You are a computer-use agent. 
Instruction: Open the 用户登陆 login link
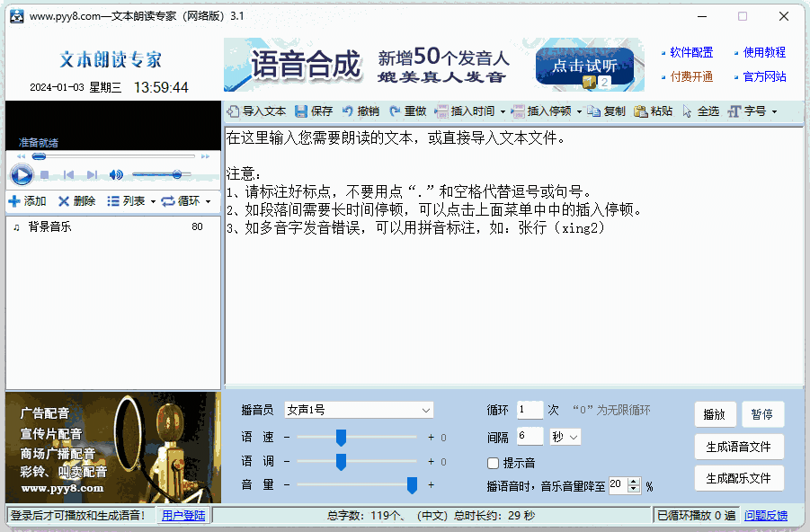coord(183,516)
